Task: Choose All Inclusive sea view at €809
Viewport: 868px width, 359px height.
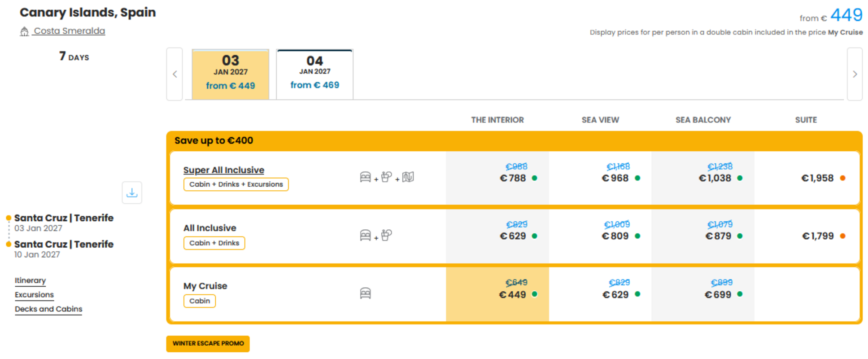Action: [x=600, y=236]
